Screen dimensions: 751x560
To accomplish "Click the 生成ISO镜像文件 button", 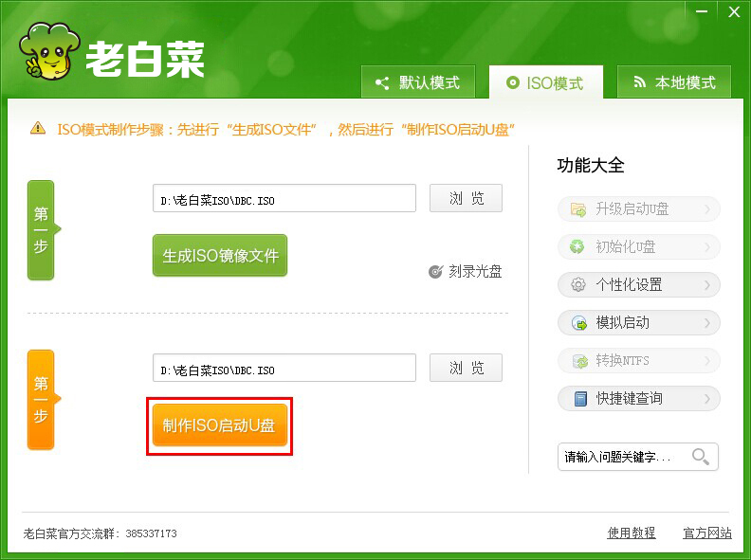I will pos(220,256).
